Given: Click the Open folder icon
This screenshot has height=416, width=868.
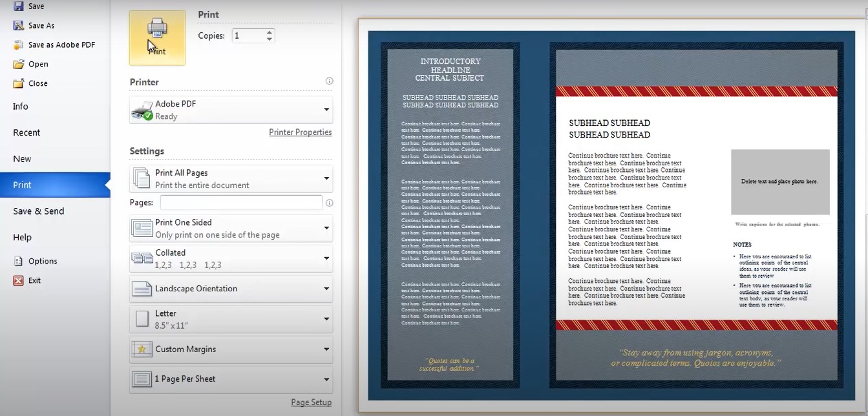Looking at the screenshot, I should point(18,64).
